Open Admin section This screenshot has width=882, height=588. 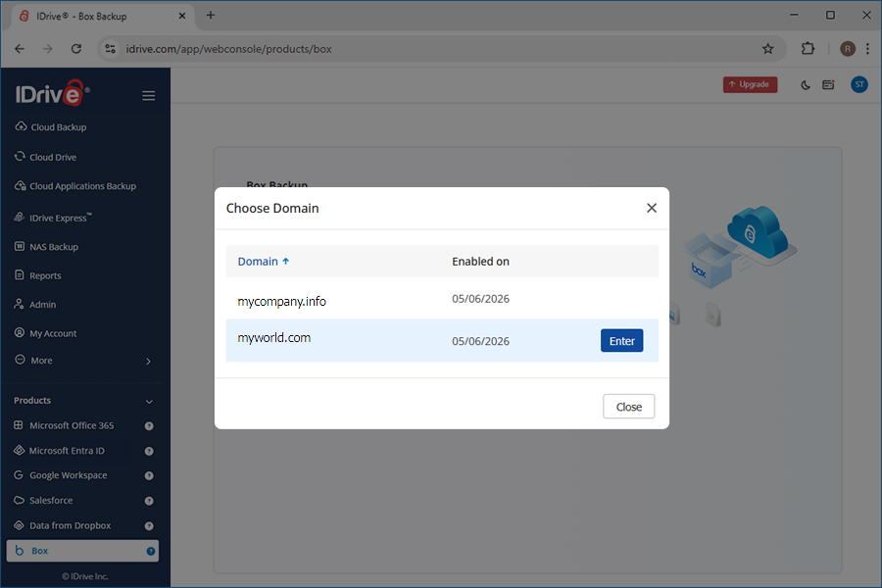click(35, 305)
